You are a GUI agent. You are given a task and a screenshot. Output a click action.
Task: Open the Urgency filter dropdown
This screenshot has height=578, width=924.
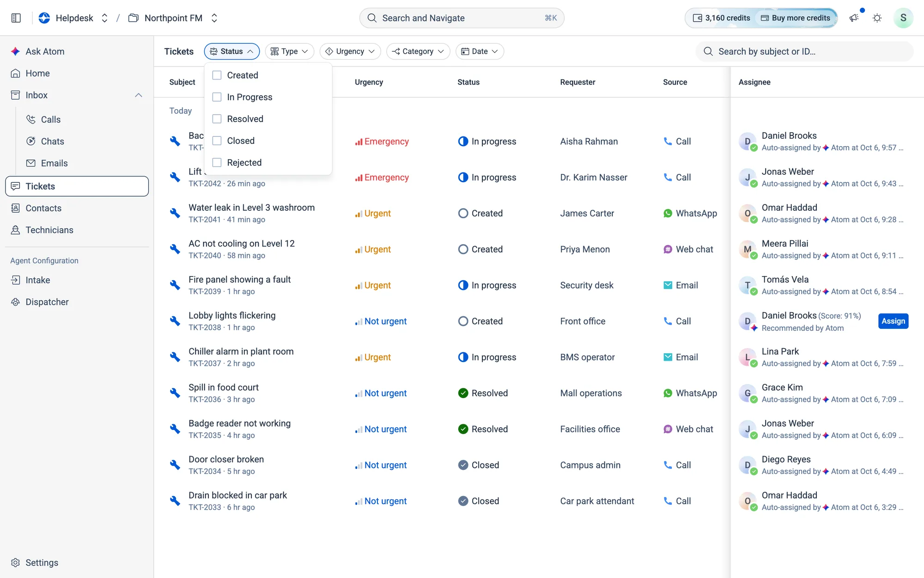350,51
